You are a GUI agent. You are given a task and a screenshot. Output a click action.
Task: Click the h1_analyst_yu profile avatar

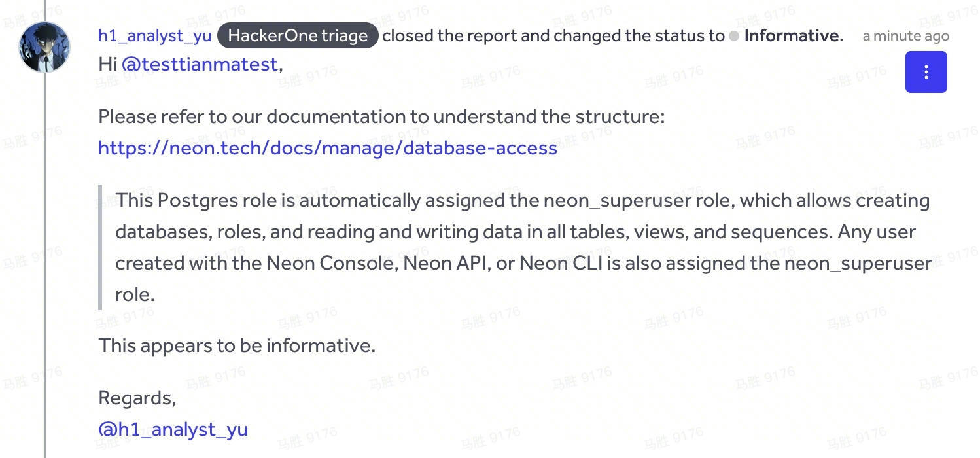[x=44, y=47]
